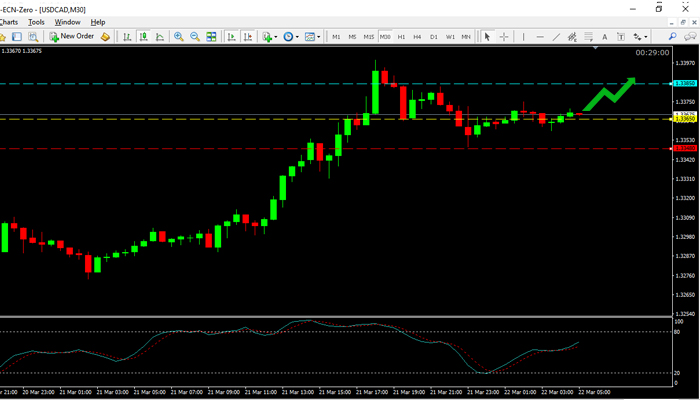
Task: Zoom in on the chart
Action: point(179,37)
